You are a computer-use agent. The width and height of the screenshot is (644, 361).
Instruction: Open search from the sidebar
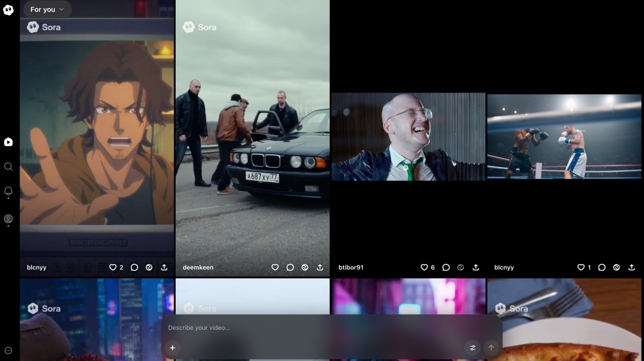(8, 166)
